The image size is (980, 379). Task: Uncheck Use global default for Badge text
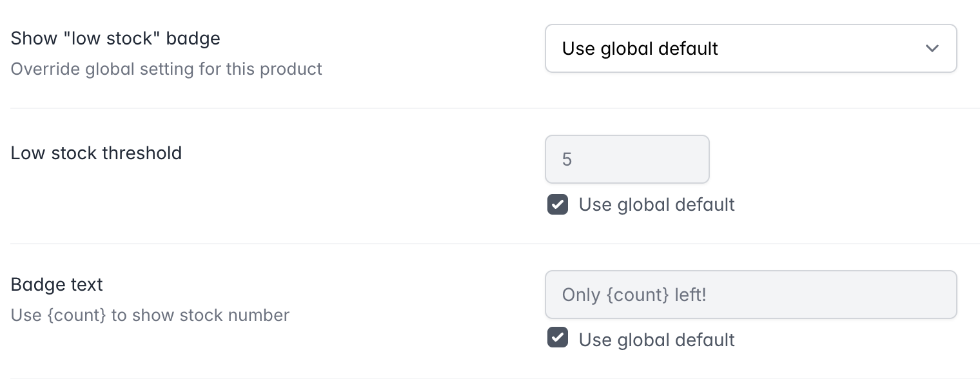coord(558,338)
